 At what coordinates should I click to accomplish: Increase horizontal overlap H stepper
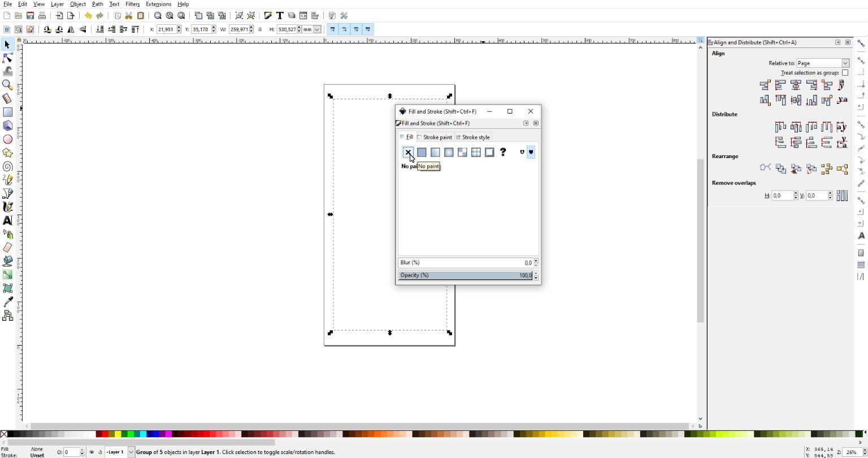[796, 193]
